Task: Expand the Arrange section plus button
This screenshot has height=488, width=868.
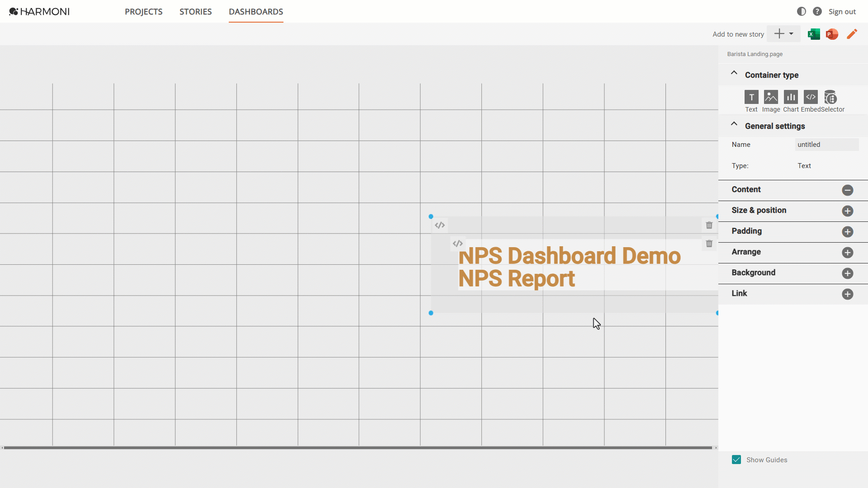Action: [848, 253]
